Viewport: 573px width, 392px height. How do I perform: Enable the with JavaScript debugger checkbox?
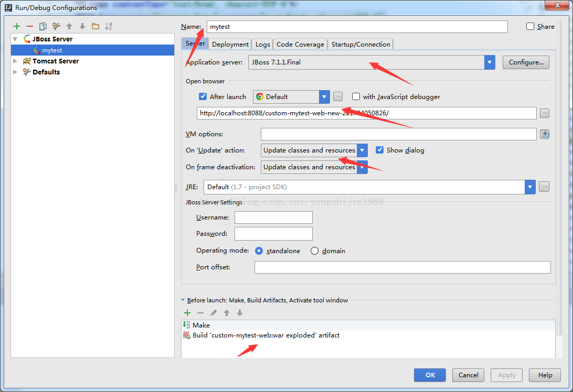pos(356,96)
